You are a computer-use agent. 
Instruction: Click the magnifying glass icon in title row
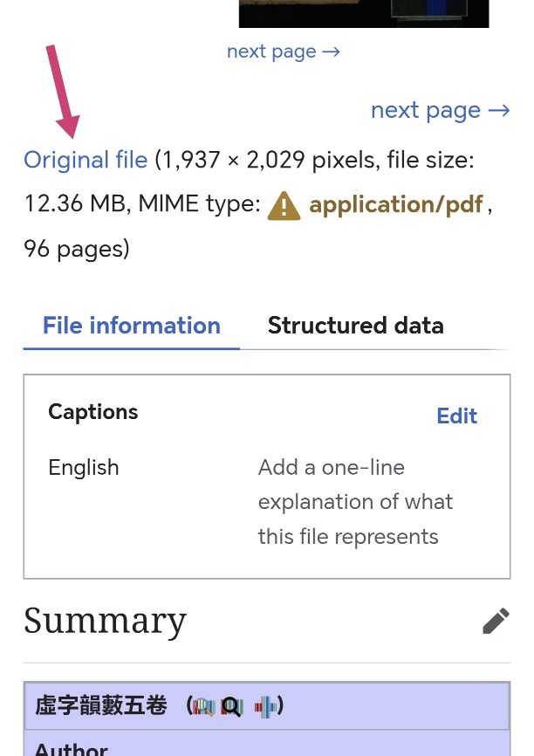[231, 706]
